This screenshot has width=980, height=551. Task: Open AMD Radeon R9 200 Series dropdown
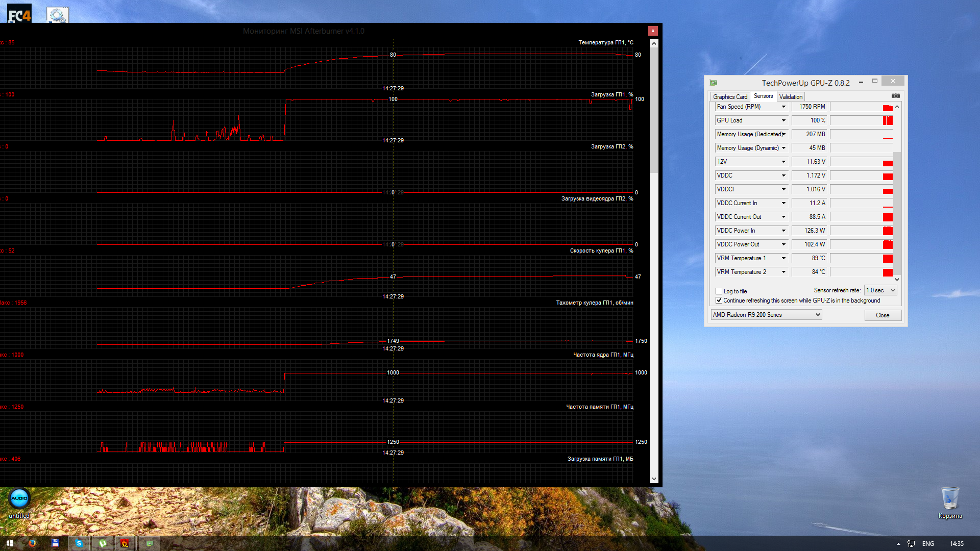point(766,315)
